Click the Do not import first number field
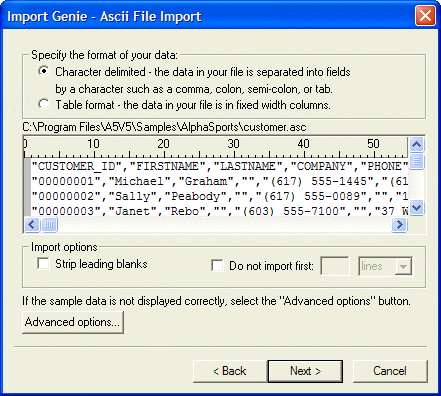This screenshot has width=441, height=396. click(x=335, y=266)
